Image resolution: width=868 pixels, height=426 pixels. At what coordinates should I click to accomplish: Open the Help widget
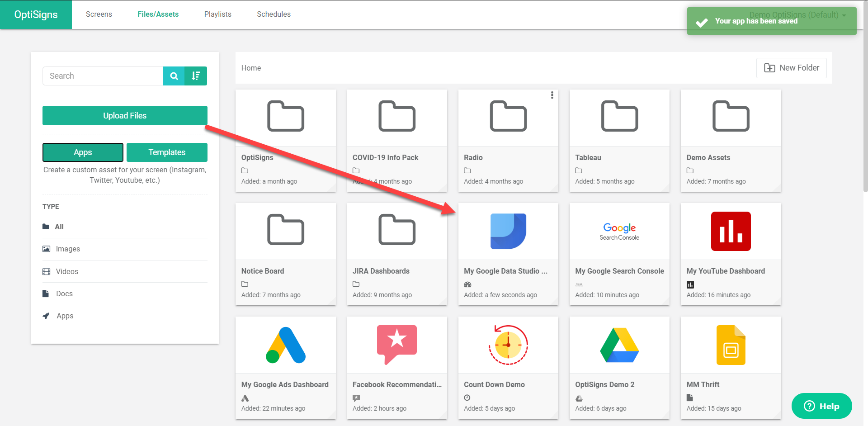tap(822, 406)
